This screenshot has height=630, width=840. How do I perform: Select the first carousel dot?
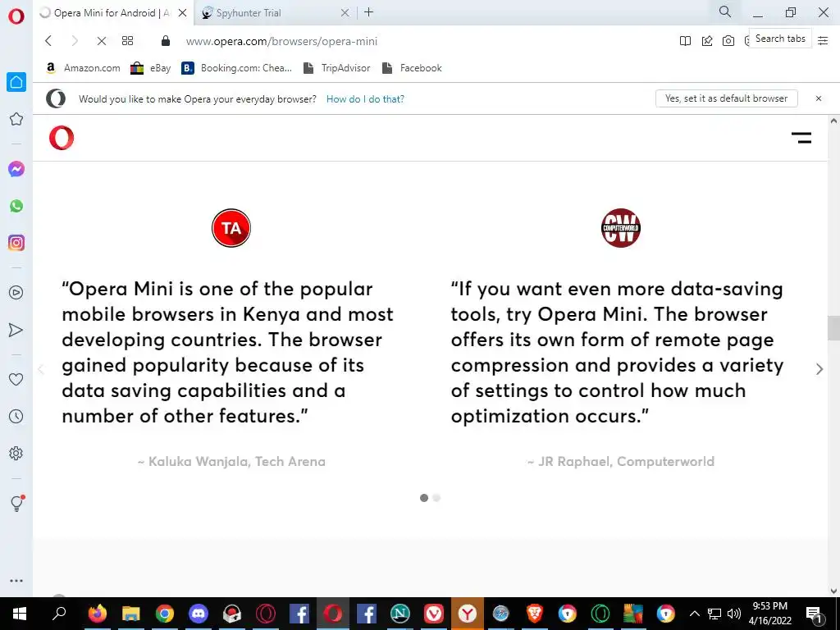[424, 498]
